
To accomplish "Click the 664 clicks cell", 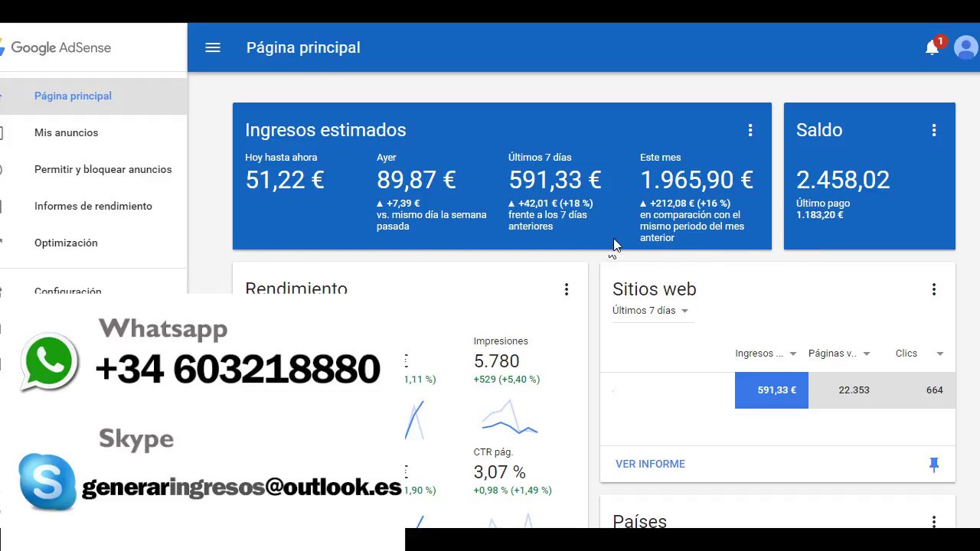I will coord(919,390).
